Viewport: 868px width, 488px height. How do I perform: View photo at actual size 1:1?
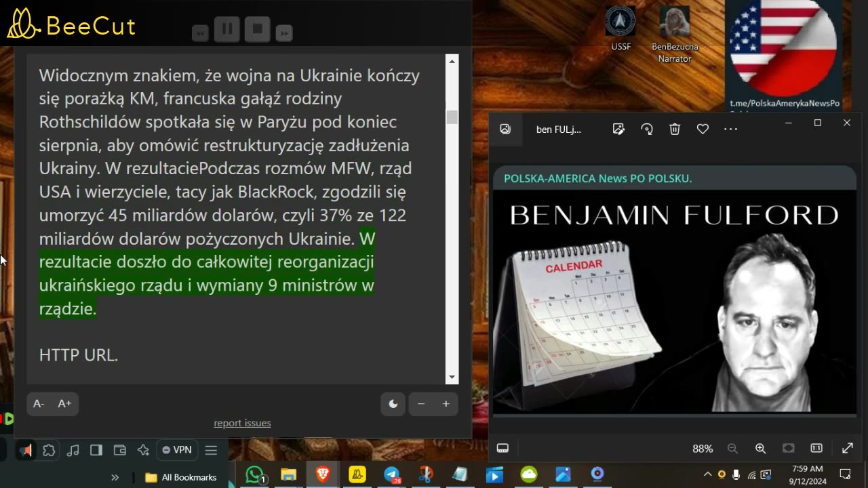pyautogui.click(x=816, y=448)
